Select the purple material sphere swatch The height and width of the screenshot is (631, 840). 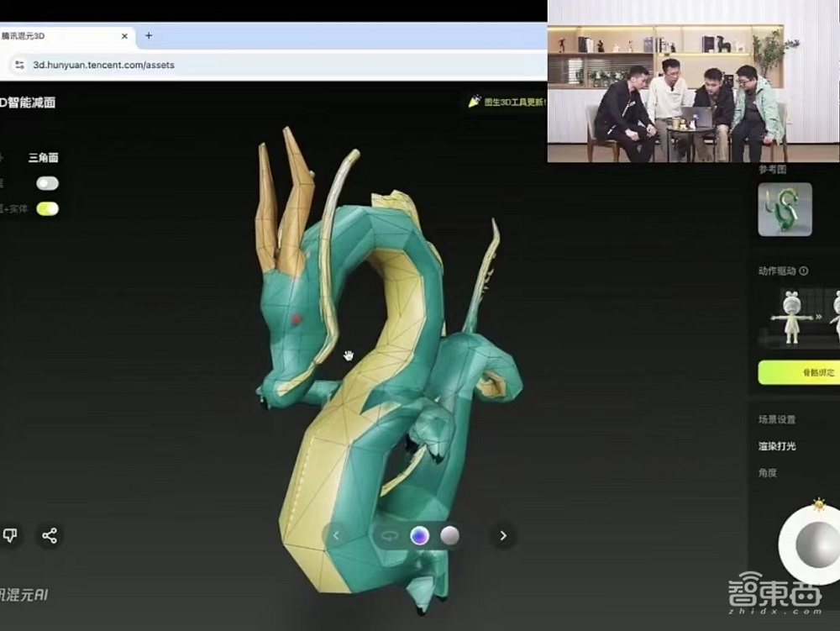click(x=420, y=535)
